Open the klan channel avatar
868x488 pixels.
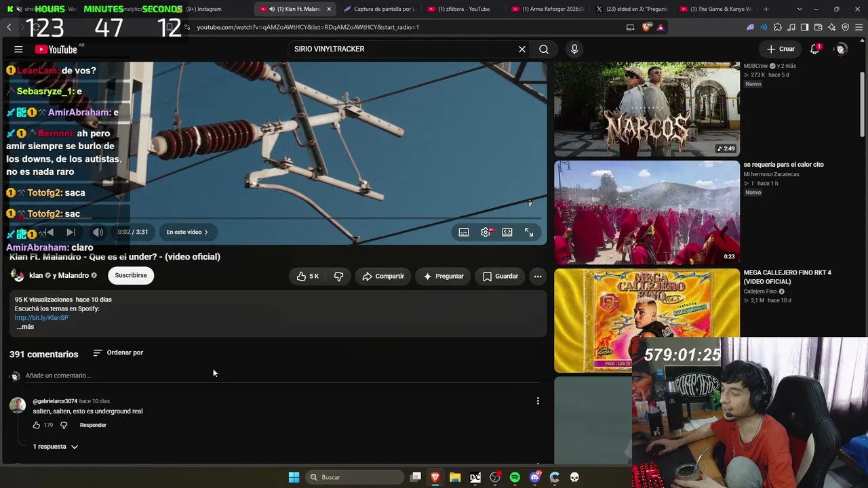click(17, 275)
